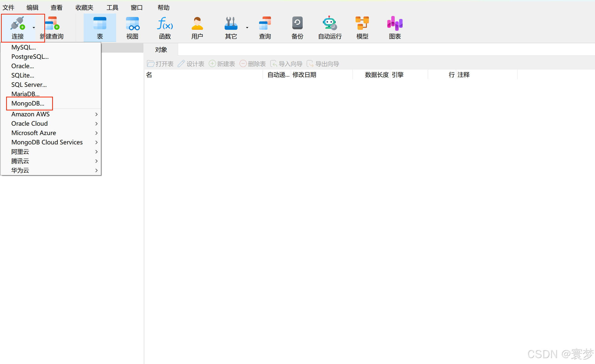This screenshot has width=595, height=364.
Task: Select the 查询 toolbar icon
Action: [265, 24]
